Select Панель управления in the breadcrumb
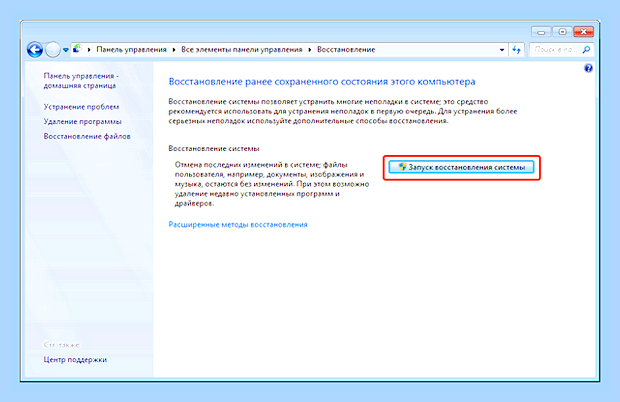 pyautogui.click(x=131, y=50)
